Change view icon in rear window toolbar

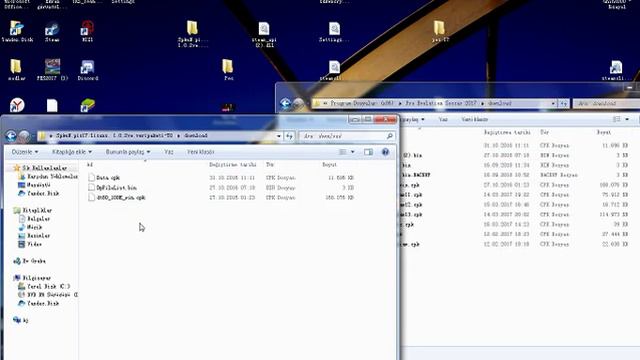(x=617, y=120)
